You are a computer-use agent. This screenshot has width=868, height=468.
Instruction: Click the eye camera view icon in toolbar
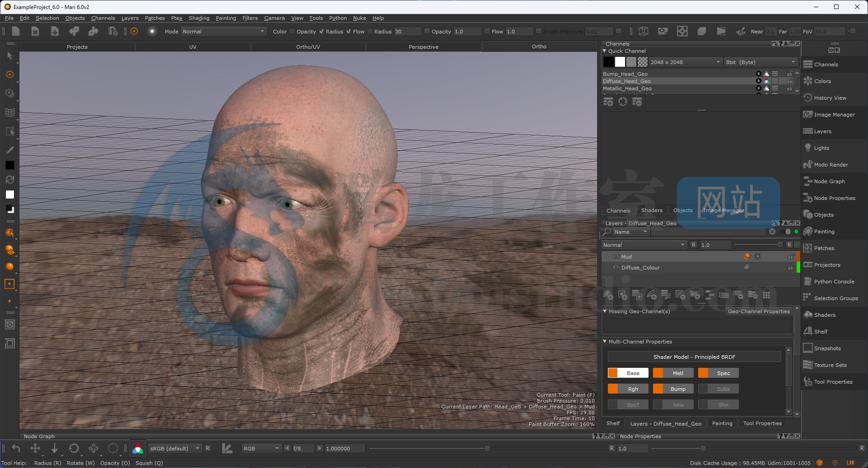[663, 31]
